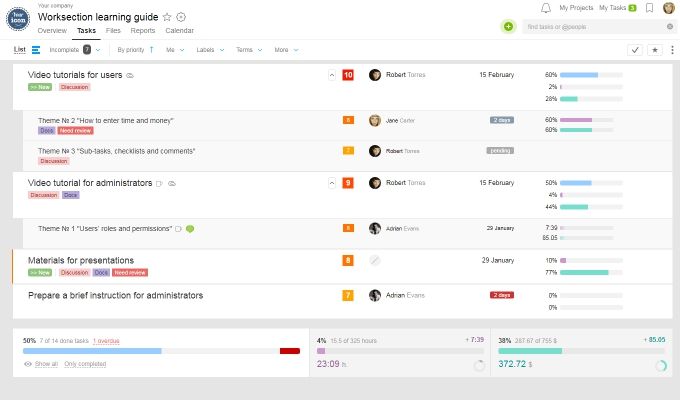This screenshot has height=400, width=680.
Task: Open the Calendar tab
Action: pos(179,31)
